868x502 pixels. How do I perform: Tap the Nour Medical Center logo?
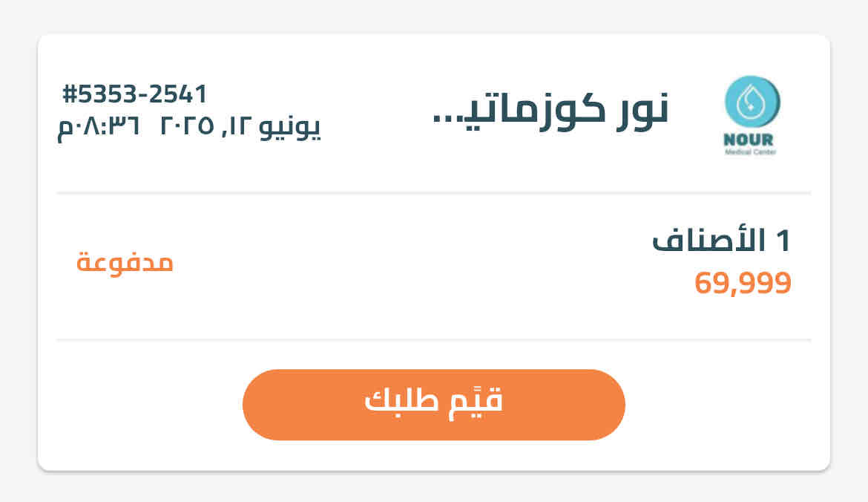(752, 116)
